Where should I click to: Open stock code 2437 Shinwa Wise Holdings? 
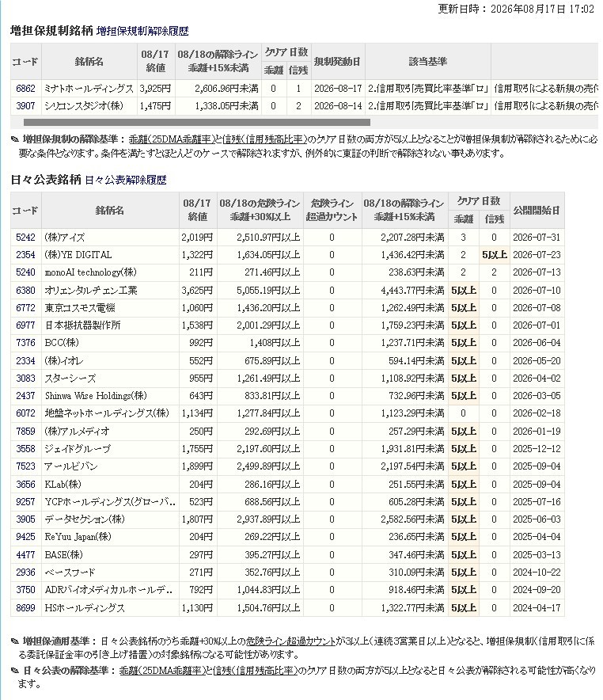[25, 396]
